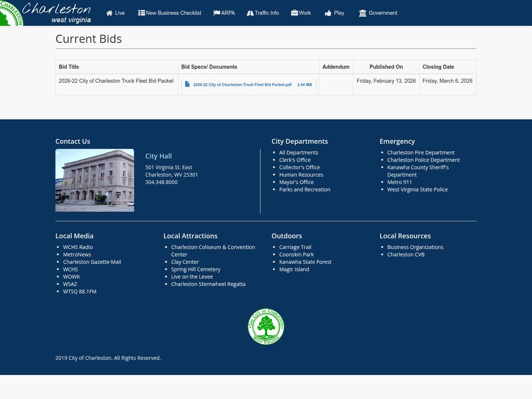Viewport: 532px width, 399px height.
Task: Select the Work navigation item
Action: click(x=305, y=13)
